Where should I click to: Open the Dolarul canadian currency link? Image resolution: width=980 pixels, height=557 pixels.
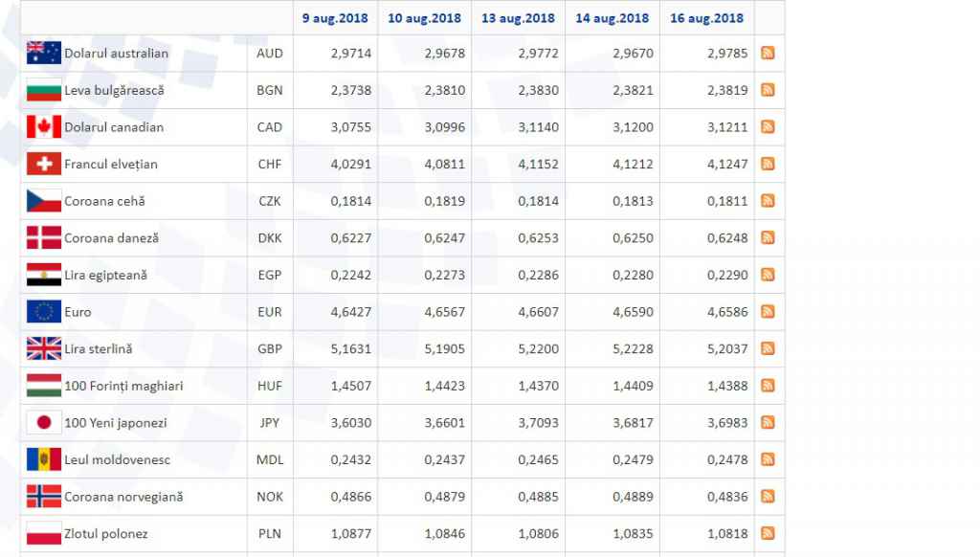click(x=114, y=127)
